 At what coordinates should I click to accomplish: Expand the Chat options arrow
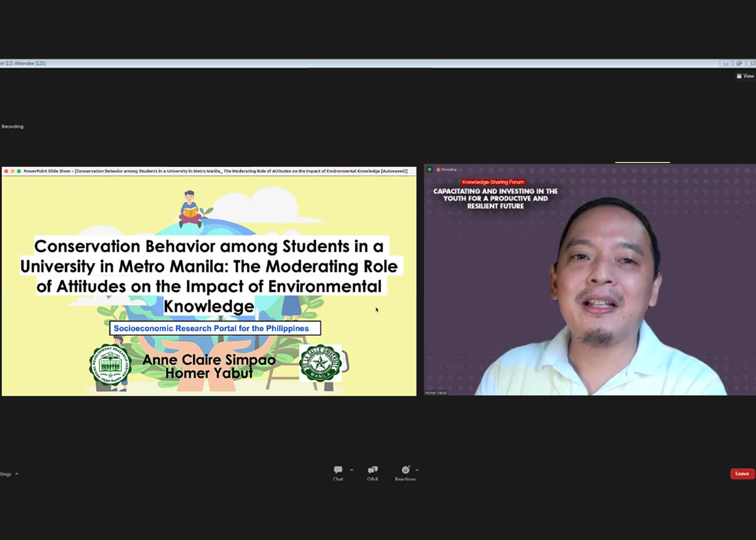pos(352,470)
